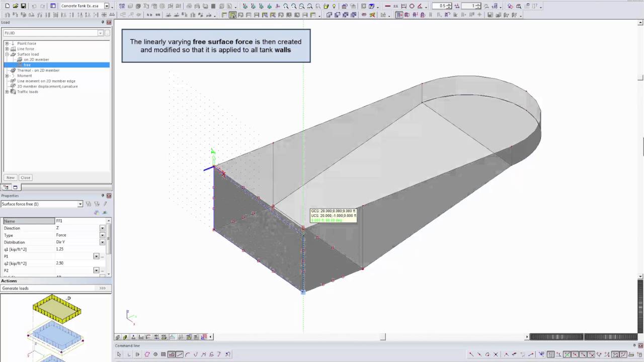Screen dimensions: 644x362
Task: Open the project name dropdown 'Concrete Tank Ex..esa'
Action: point(106,6)
